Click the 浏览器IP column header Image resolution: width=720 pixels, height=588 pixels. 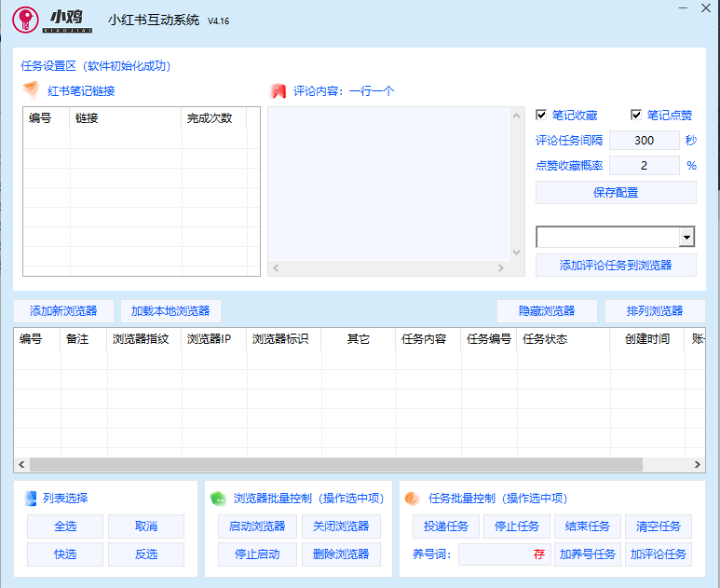click(214, 339)
